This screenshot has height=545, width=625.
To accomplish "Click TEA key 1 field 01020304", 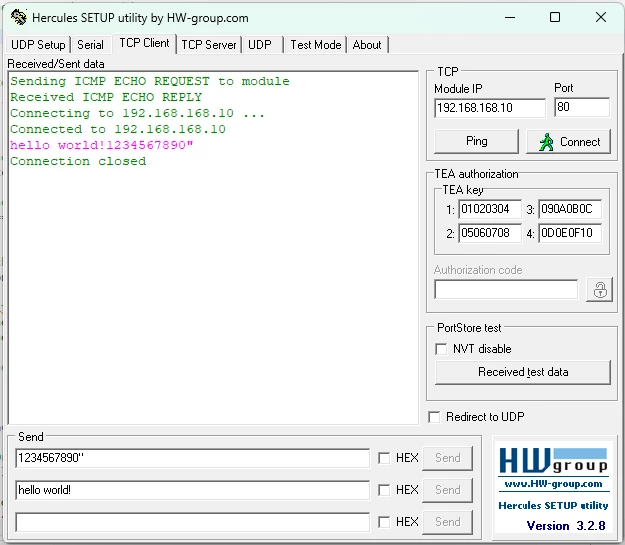I will (490, 209).
